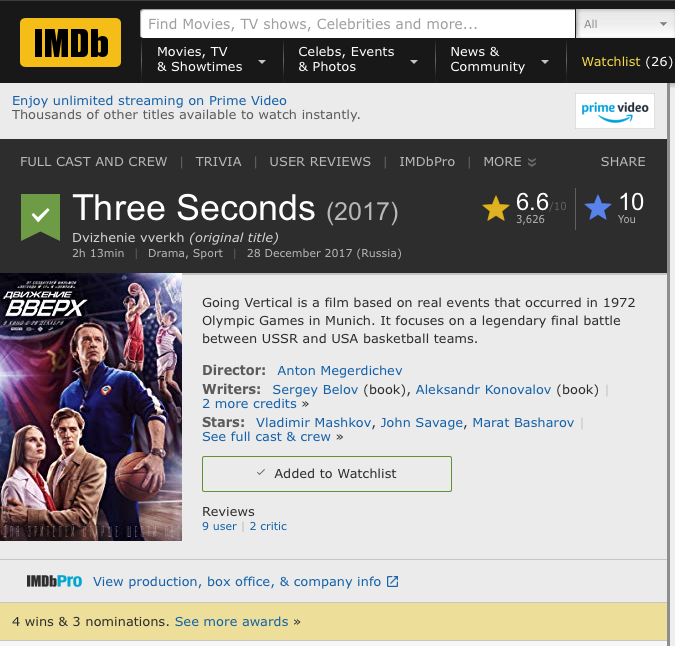Click external link icon after company info
Image resolution: width=675 pixels, height=646 pixels.
(393, 581)
